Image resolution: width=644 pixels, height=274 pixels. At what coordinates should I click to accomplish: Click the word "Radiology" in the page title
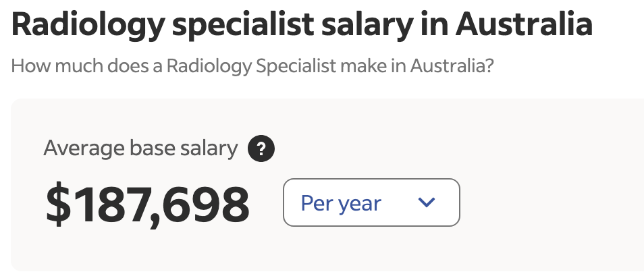click(x=88, y=26)
